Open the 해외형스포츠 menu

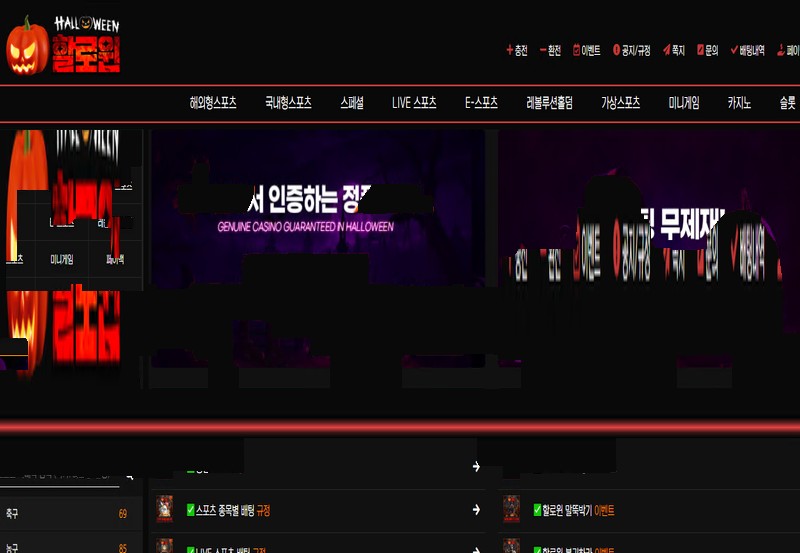(x=213, y=103)
